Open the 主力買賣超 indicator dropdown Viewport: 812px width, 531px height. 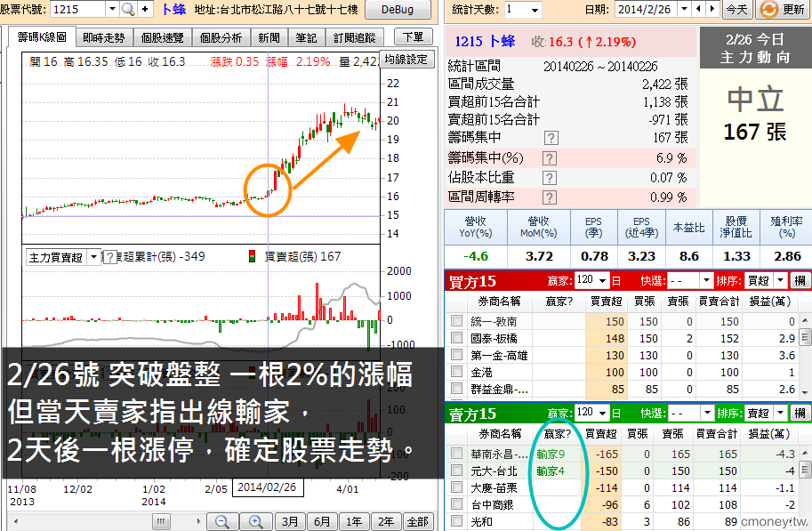click(x=94, y=257)
